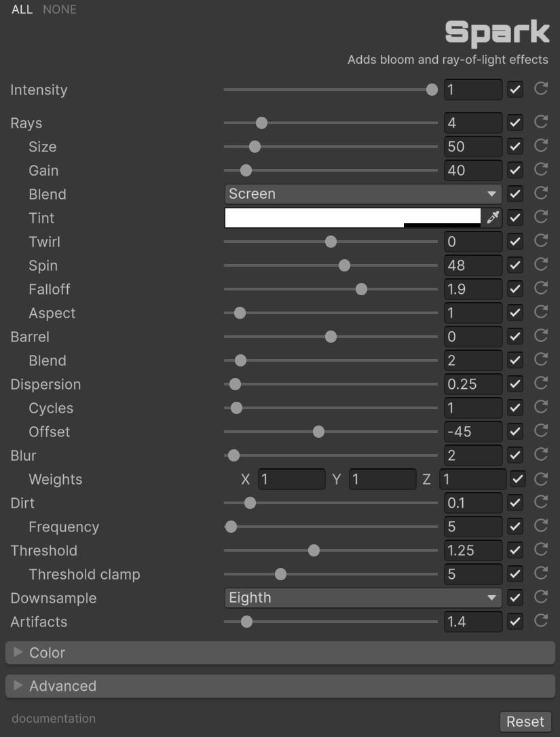Click the reset arrow icon for Intensity
This screenshot has width=560, height=737.
pyautogui.click(x=541, y=89)
